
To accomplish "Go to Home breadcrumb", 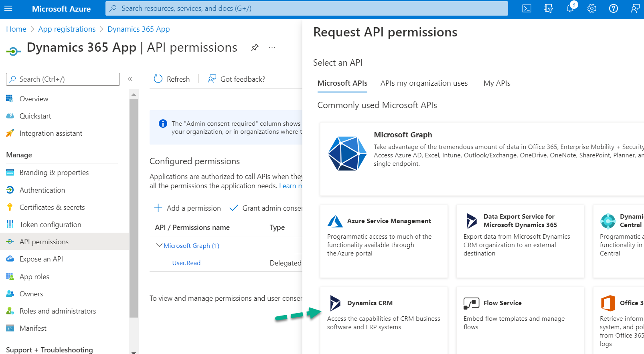I will [x=16, y=29].
